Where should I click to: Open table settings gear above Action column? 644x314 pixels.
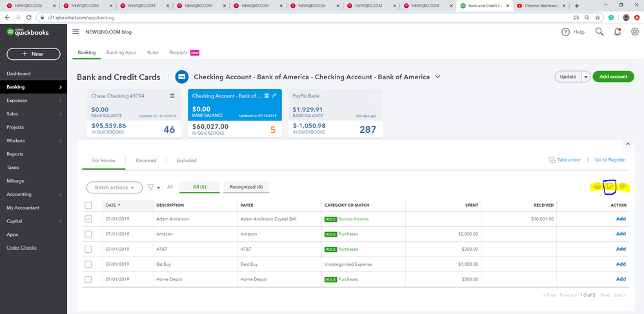pyautogui.click(x=623, y=187)
